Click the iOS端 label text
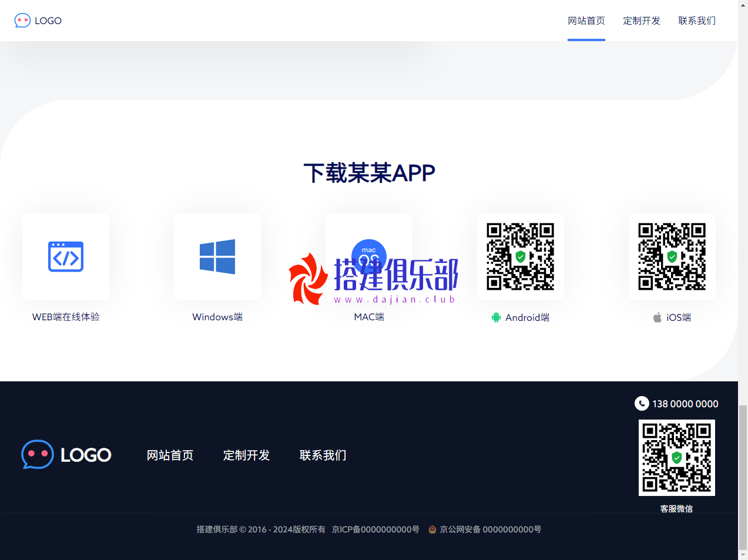 tap(679, 317)
